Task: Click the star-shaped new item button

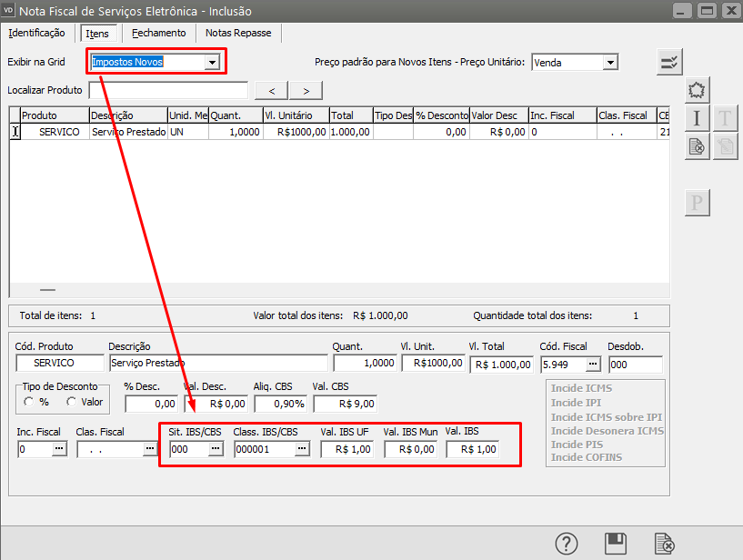Action: point(697,90)
